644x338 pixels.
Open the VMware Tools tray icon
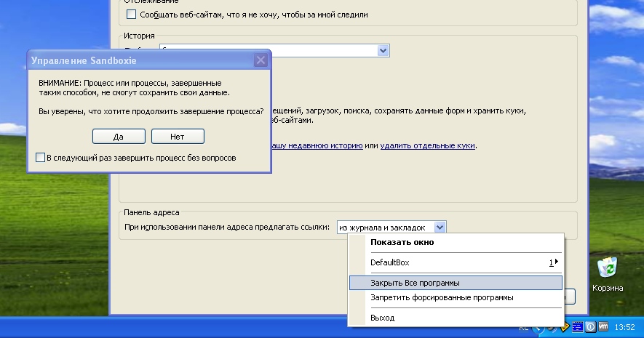point(603,327)
